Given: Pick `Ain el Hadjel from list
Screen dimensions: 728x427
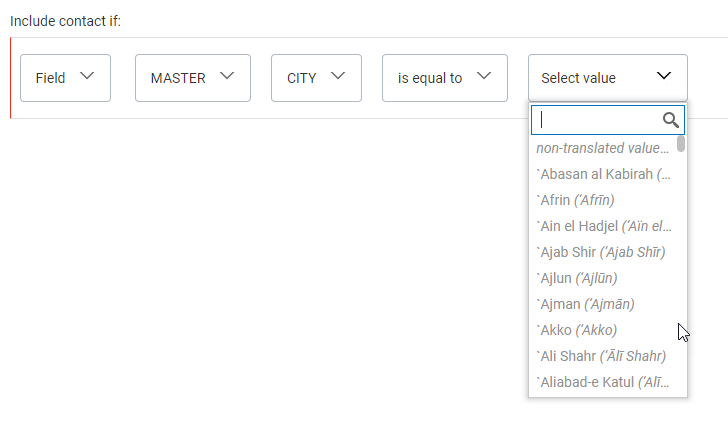Looking at the screenshot, I should (x=603, y=226).
